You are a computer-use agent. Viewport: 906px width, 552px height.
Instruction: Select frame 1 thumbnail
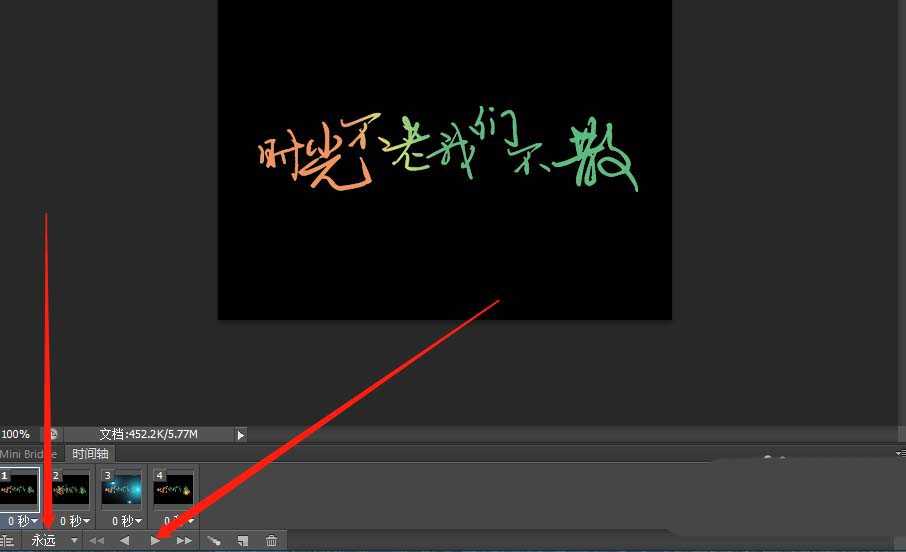pyautogui.click(x=20, y=490)
